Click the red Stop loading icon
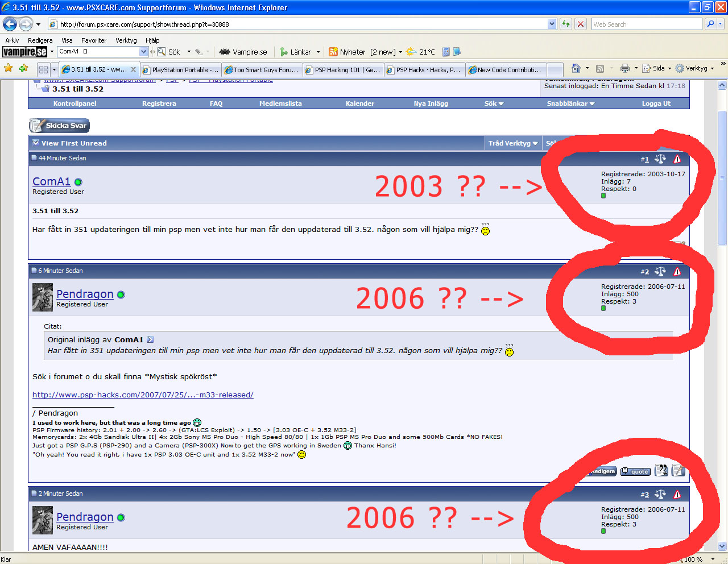 click(580, 24)
